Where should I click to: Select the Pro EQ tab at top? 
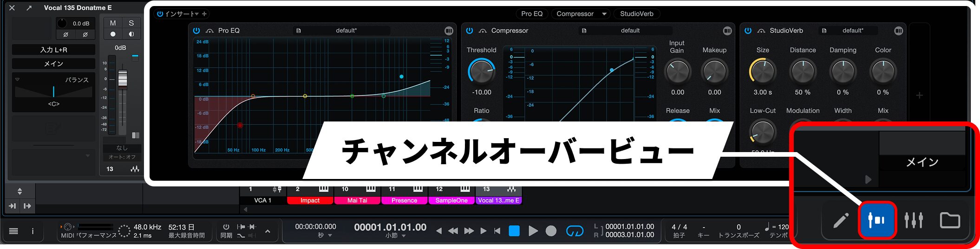click(531, 14)
